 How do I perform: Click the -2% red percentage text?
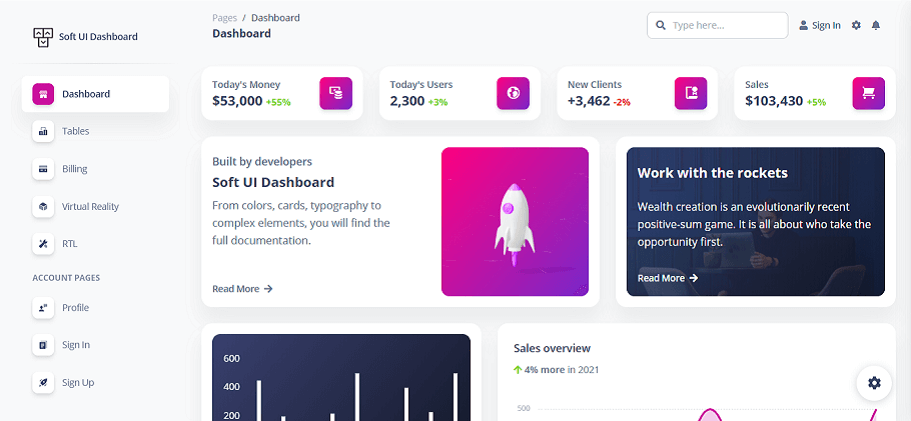coord(622,102)
